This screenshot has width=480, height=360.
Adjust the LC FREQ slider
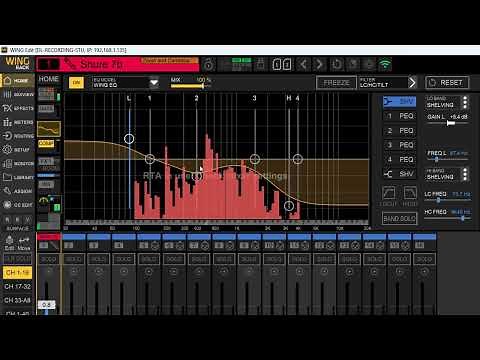pyautogui.click(x=448, y=200)
